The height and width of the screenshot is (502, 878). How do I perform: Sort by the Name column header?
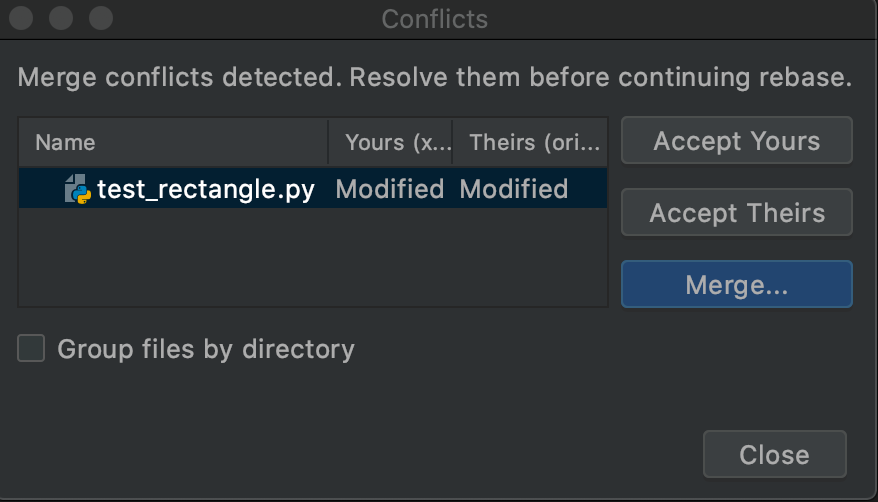tap(174, 142)
